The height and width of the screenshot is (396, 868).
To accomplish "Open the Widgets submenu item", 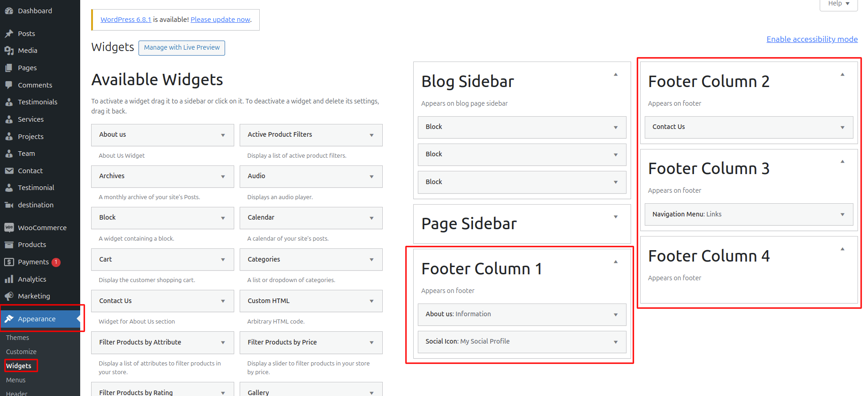I will coord(19,366).
